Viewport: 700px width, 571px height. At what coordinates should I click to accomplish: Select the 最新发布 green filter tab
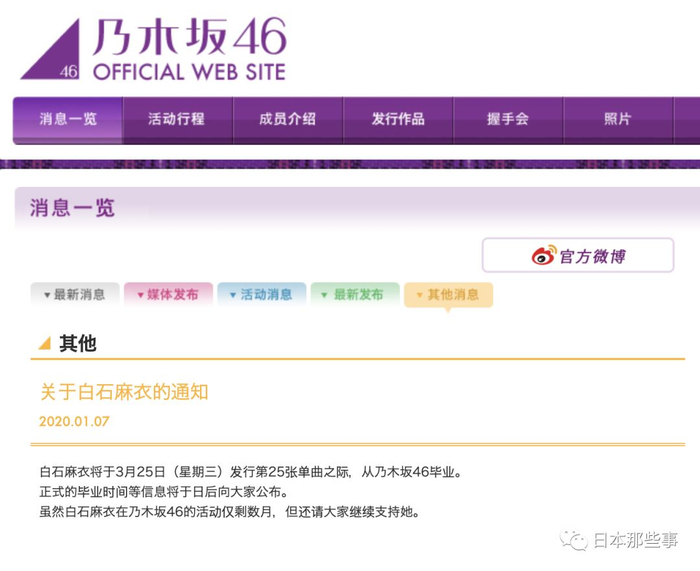coord(355,295)
